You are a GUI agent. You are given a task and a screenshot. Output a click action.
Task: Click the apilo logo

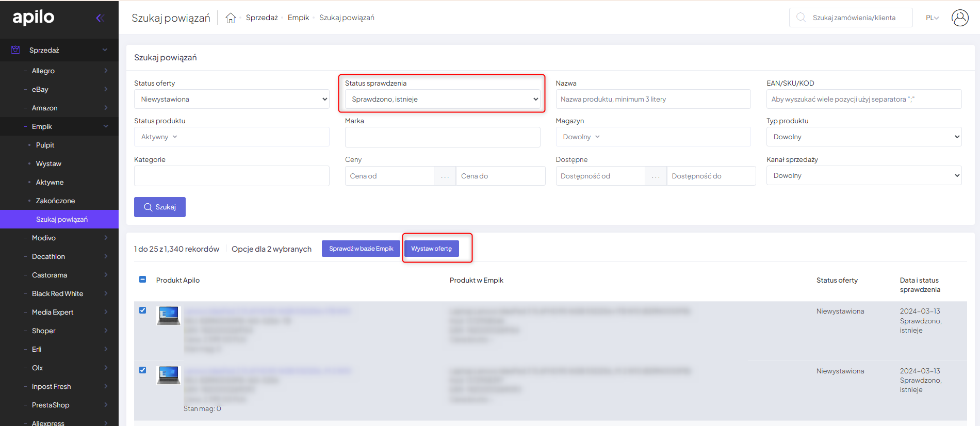point(34,17)
